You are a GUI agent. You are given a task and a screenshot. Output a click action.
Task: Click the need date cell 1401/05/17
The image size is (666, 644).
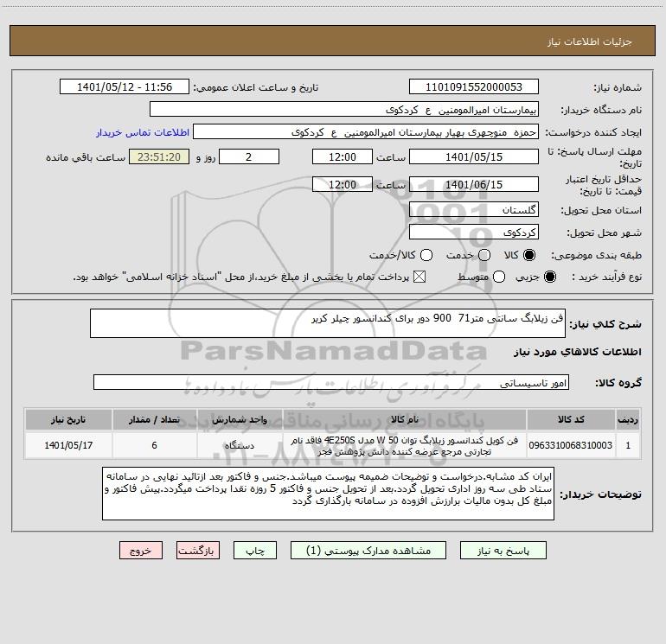pos(68,445)
